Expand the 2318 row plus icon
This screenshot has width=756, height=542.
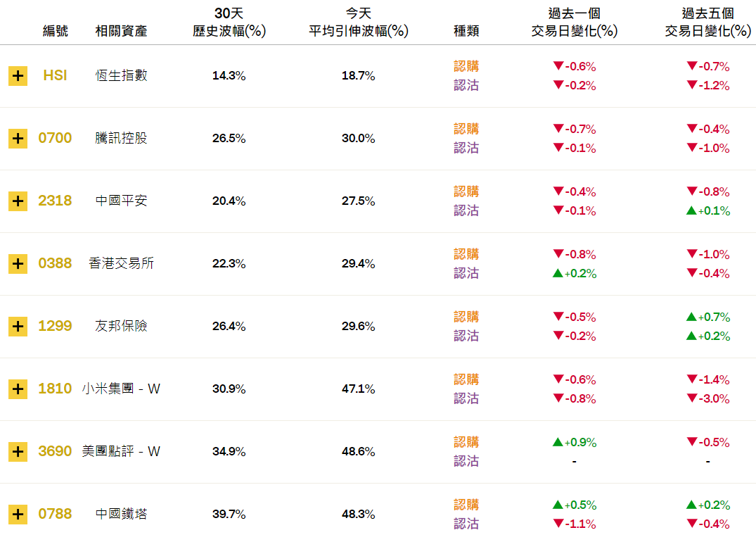click(18, 201)
